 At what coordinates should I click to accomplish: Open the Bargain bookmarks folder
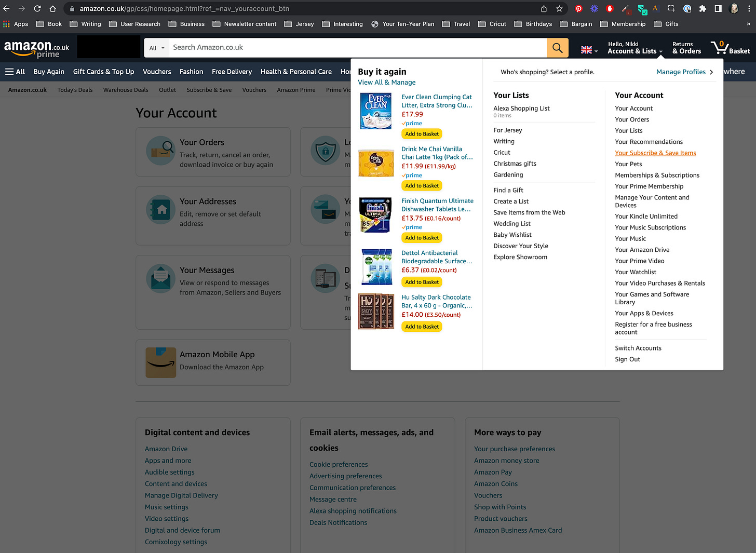pos(576,24)
